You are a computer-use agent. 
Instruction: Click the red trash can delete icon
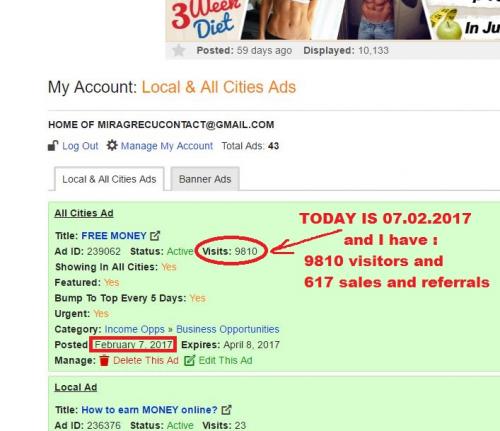[x=104, y=360]
